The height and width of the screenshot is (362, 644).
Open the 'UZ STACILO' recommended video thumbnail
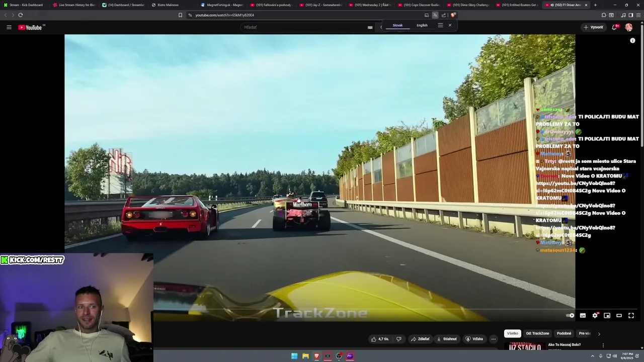pyautogui.click(x=524, y=347)
